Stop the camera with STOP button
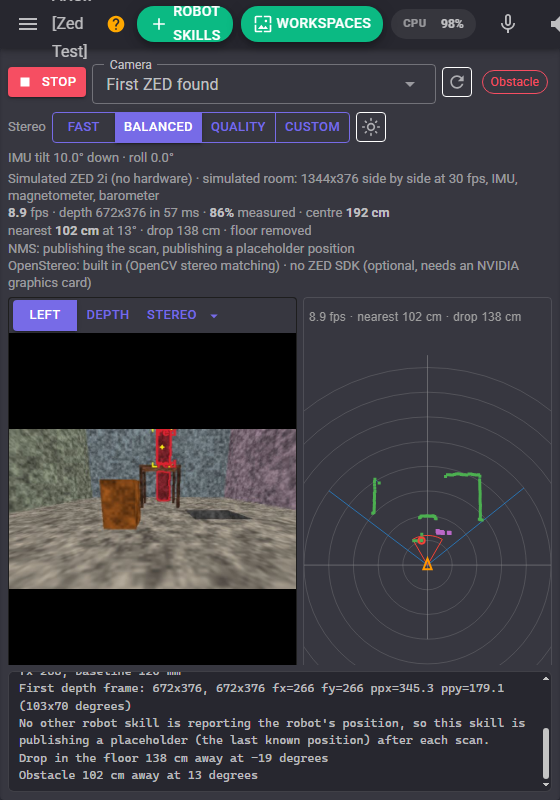Viewport: 560px width, 800px height. click(x=47, y=82)
